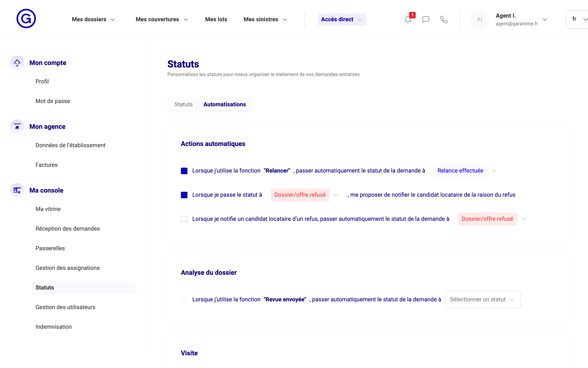The height and width of the screenshot is (368, 588).
Task: Click the red notification badge
Action: pyautogui.click(x=412, y=15)
